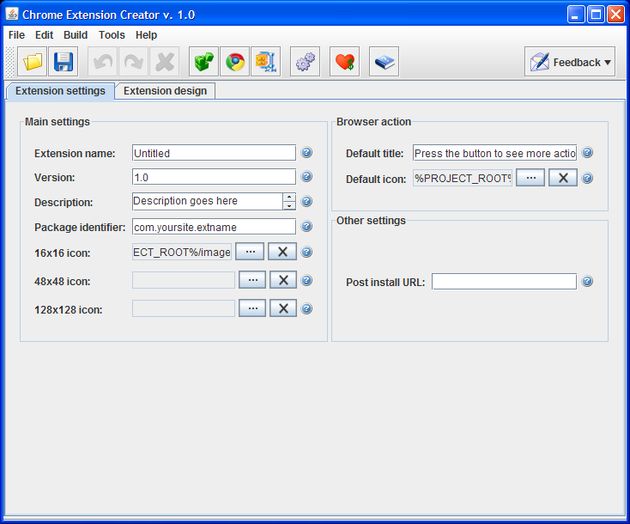
Task: Focus the Post install URL field
Action: coord(504,281)
